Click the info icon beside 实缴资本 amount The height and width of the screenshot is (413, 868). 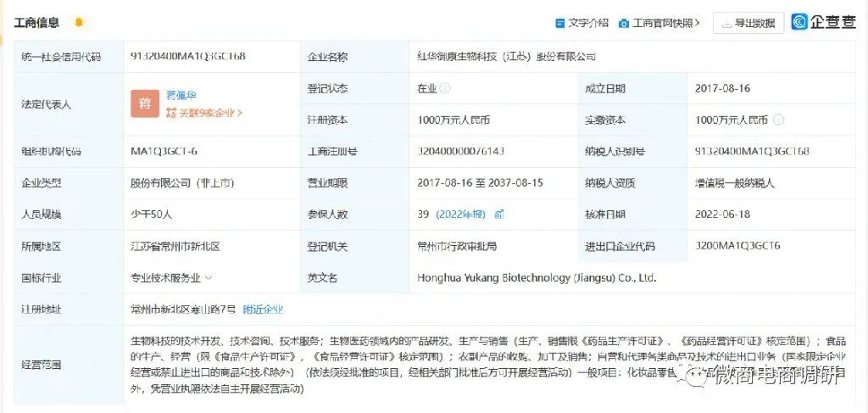(778, 120)
